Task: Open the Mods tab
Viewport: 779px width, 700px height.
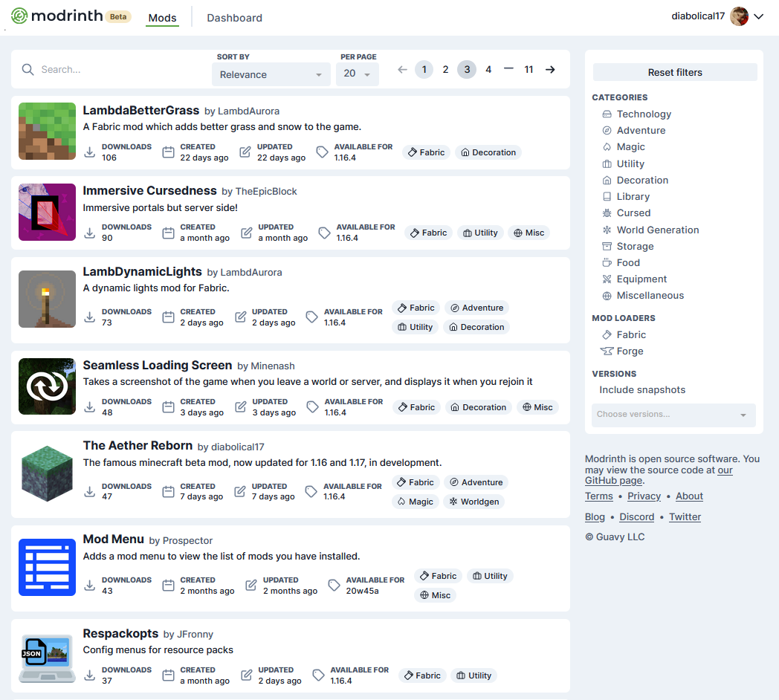Action: (162, 18)
